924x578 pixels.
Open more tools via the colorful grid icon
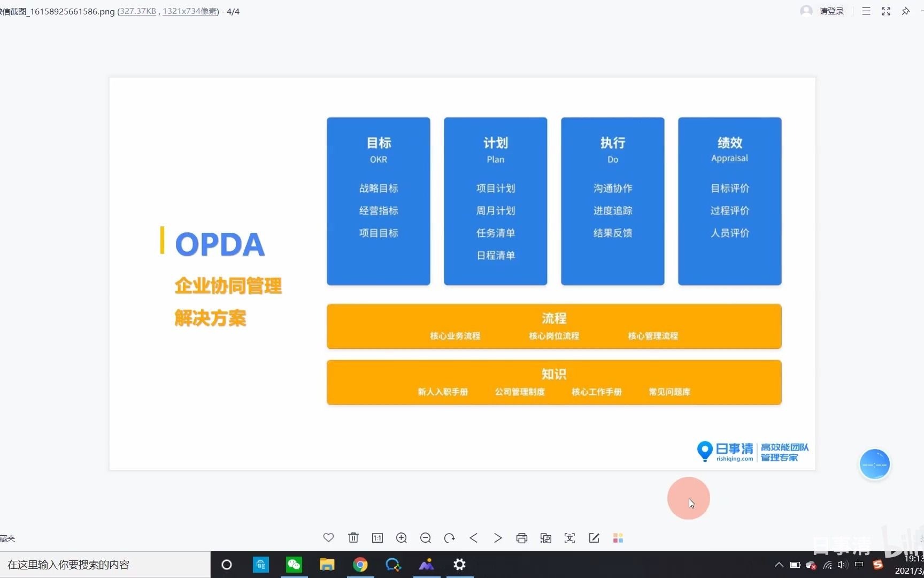click(618, 538)
